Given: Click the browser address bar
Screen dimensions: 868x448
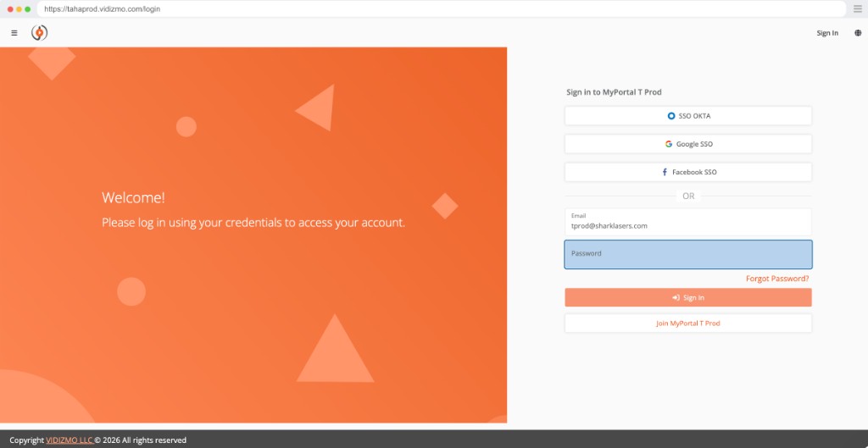Looking at the screenshot, I should tap(441, 8).
